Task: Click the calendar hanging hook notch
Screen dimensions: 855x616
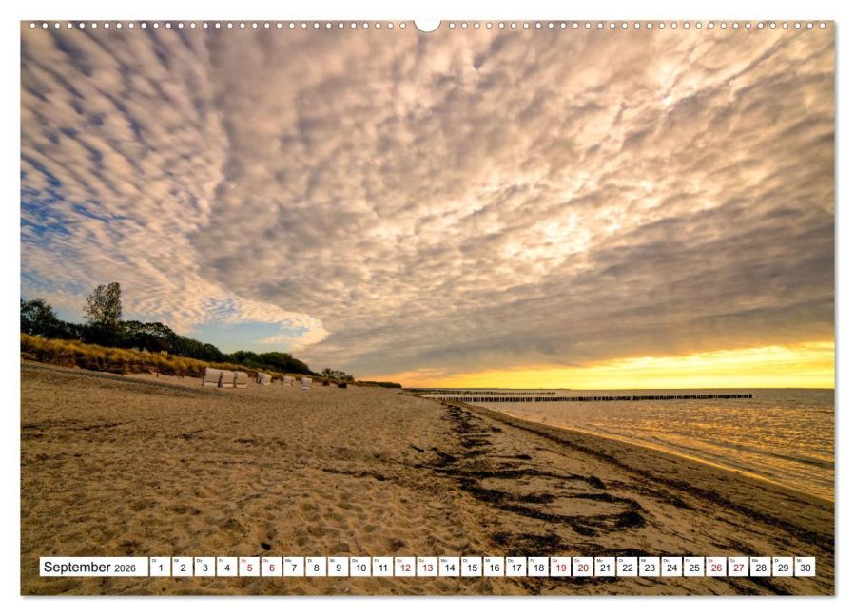Action: pyautogui.click(x=427, y=25)
